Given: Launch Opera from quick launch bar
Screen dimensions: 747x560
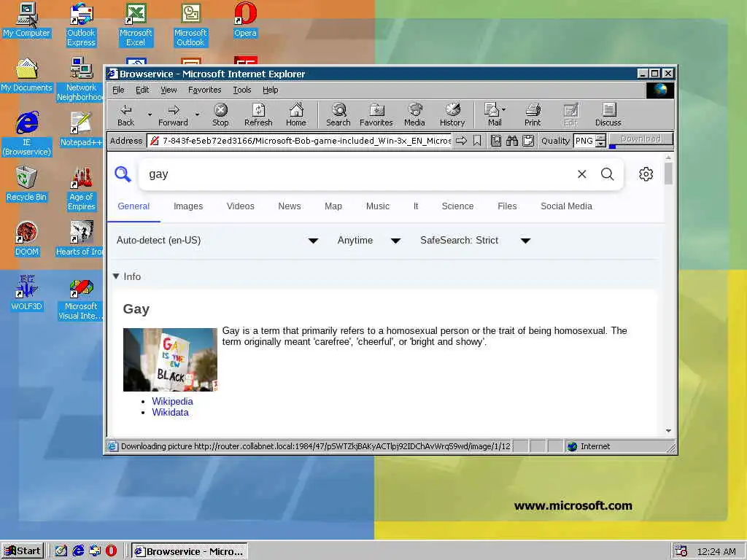Looking at the screenshot, I should pyautogui.click(x=111, y=551).
